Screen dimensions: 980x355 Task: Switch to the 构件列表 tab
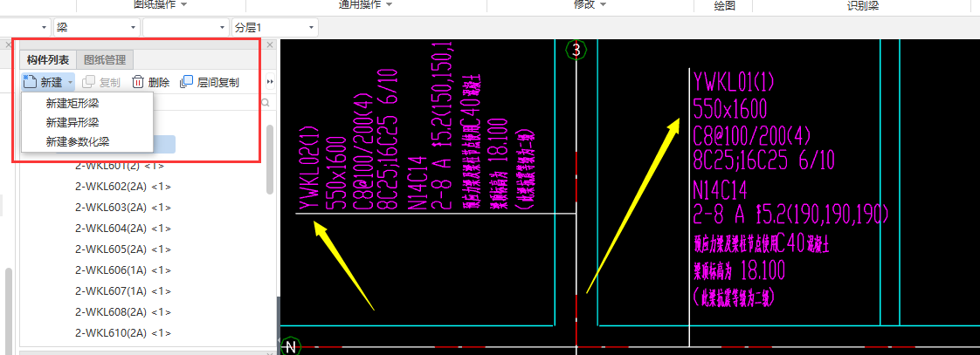(x=48, y=60)
